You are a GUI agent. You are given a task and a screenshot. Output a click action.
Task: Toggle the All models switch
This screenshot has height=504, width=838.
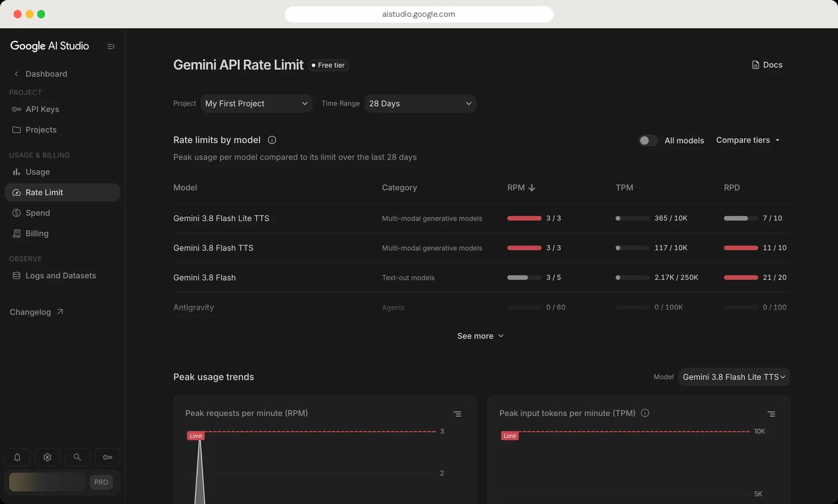pyautogui.click(x=647, y=140)
